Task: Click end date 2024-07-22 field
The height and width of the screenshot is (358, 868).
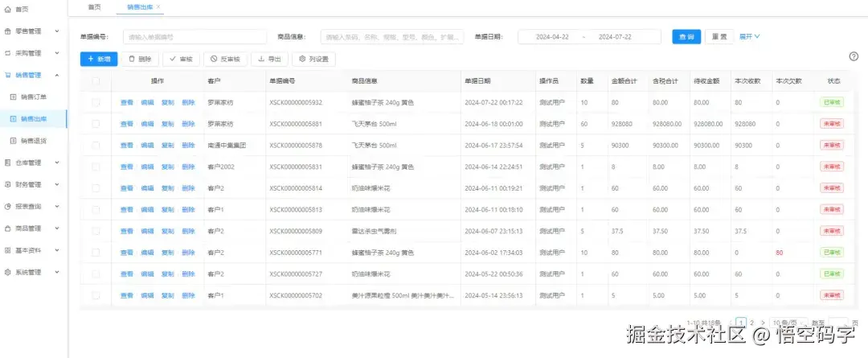Action: tap(615, 36)
